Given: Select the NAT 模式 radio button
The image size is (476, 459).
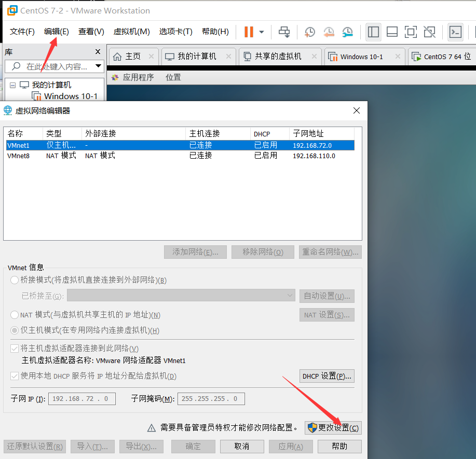Looking at the screenshot, I should pos(14,315).
